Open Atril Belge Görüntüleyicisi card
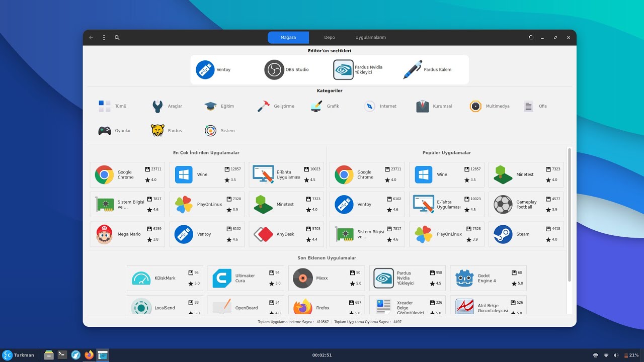Viewport: 644px width, 362px height. tap(488, 305)
